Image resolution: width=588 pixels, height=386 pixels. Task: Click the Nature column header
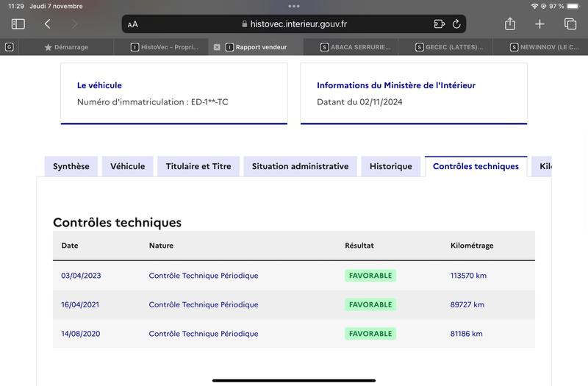point(161,246)
